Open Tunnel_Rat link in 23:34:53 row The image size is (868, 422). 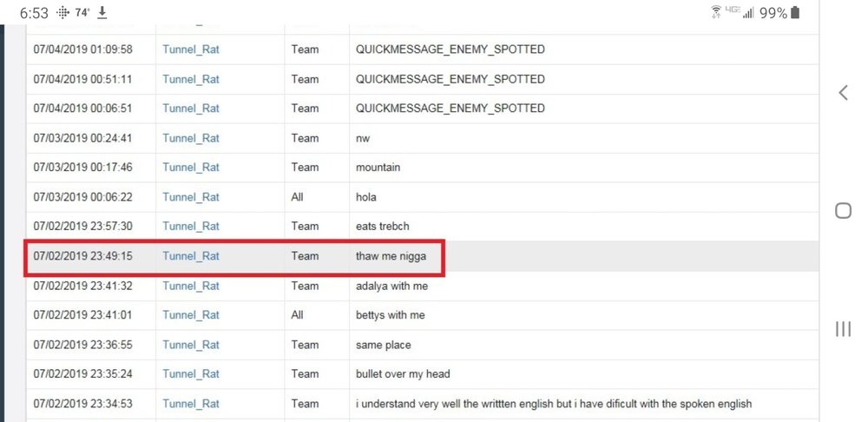click(191, 404)
